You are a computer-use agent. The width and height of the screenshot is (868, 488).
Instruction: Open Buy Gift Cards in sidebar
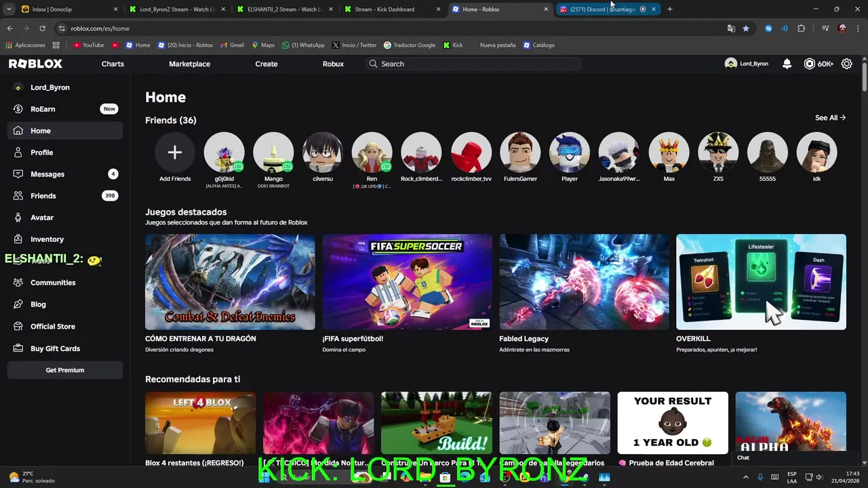pos(65,348)
